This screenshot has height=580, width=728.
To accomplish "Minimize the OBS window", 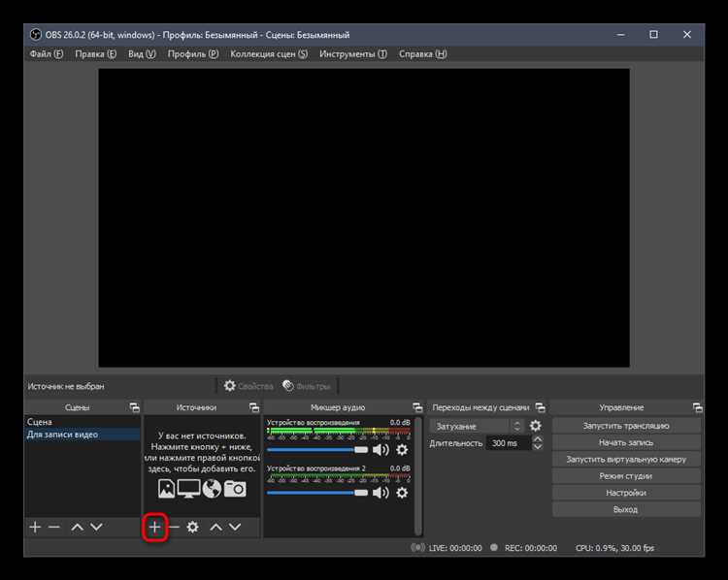I will [x=621, y=34].
